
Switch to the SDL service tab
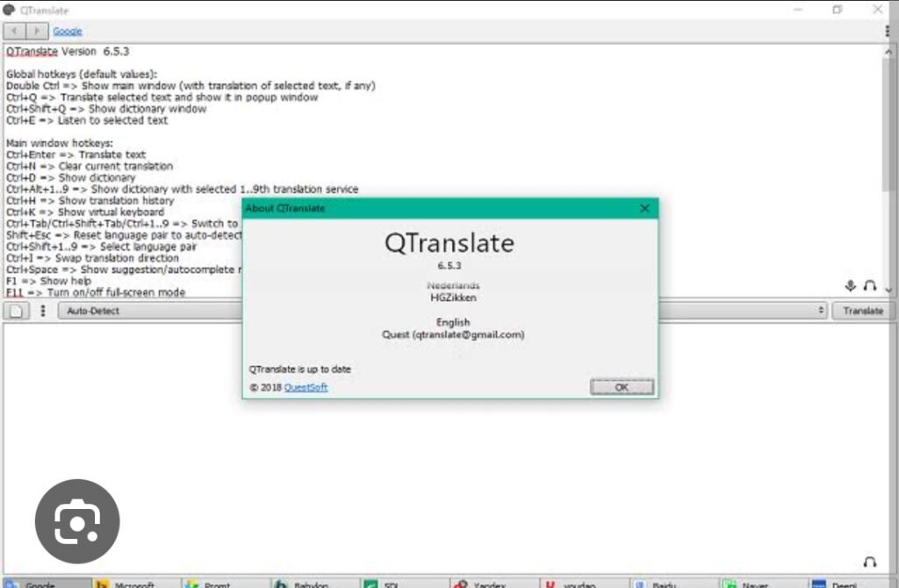click(392, 583)
